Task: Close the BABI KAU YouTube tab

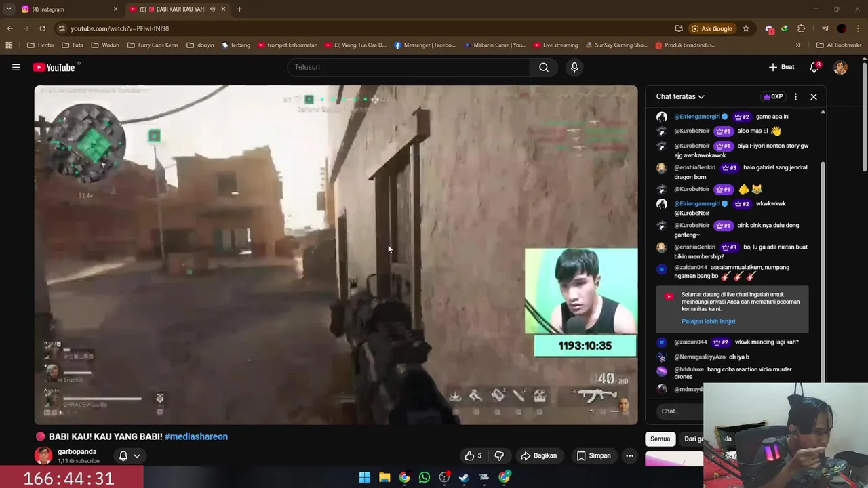Action: [x=223, y=9]
